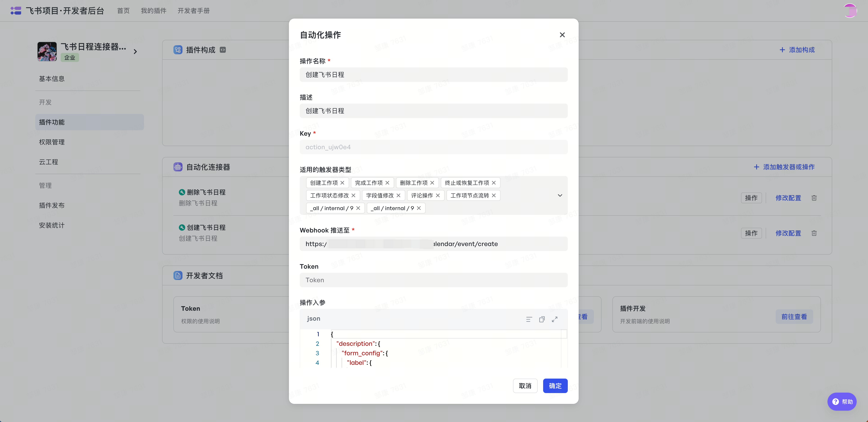Screen dimensions: 868x422
Task: Click the plus icon of 添加触发器或操作
Action: (756, 167)
